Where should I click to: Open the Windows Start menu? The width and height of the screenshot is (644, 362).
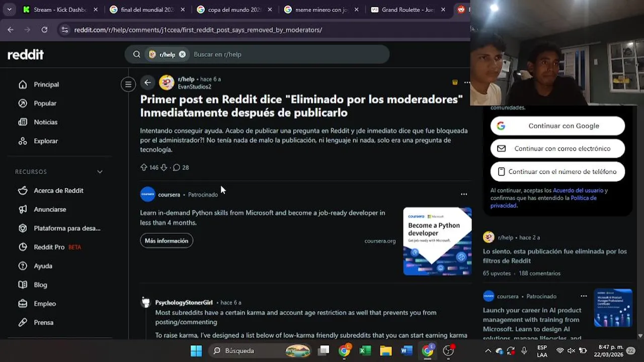tap(196, 350)
